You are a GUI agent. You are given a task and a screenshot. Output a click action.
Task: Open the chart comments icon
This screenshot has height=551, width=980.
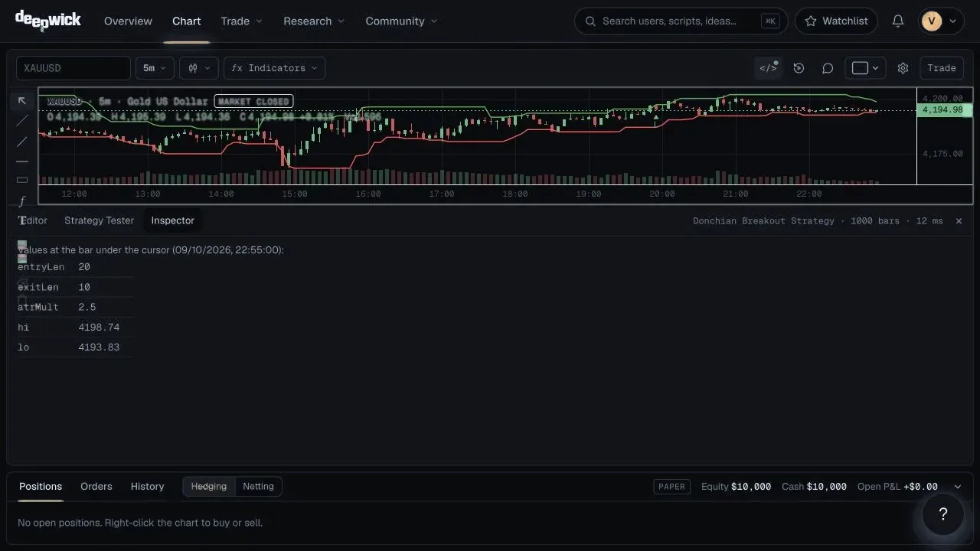(x=828, y=68)
